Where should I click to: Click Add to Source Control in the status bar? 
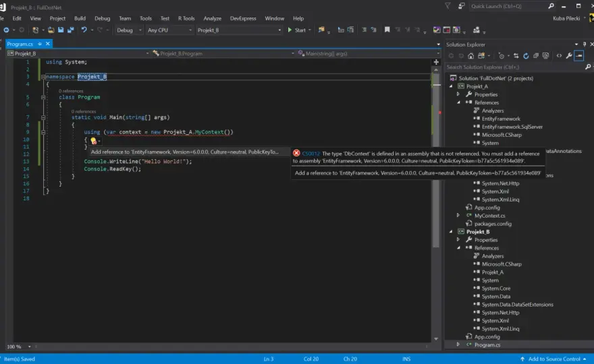(554, 359)
